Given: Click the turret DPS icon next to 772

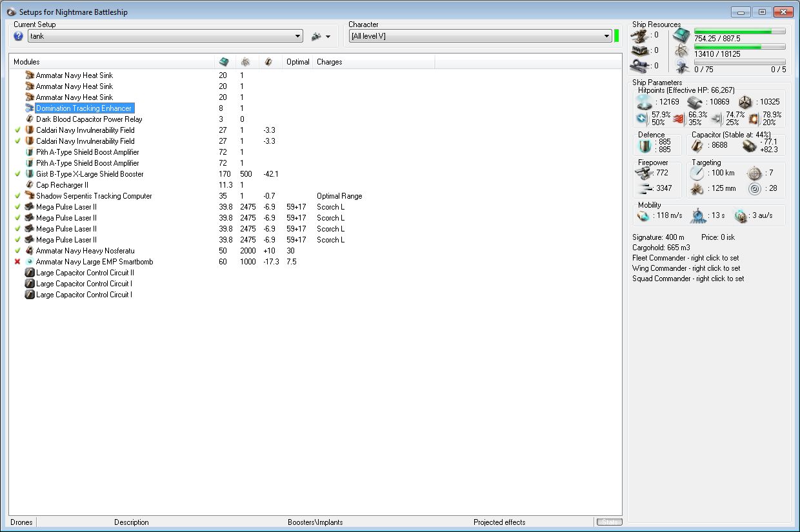Looking at the screenshot, I should (x=645, y=173).
